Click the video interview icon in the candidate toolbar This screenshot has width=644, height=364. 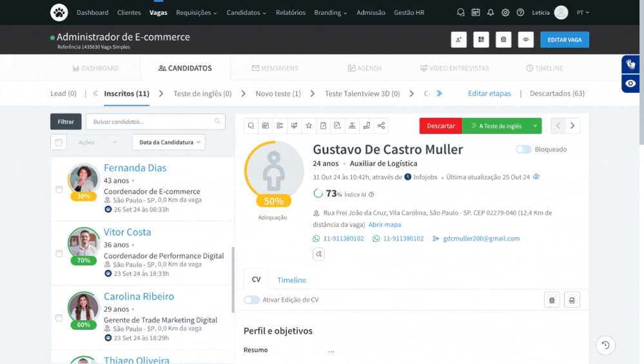point(294,126)
